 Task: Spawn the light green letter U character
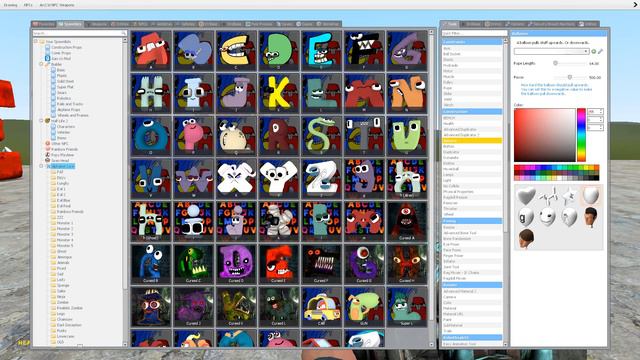coord(407,136)
